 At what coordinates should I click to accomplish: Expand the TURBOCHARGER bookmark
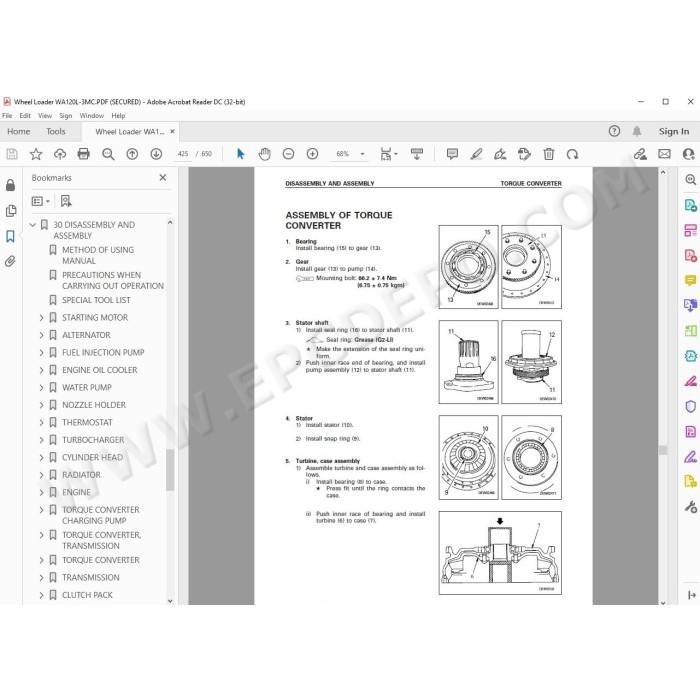pyautogui.click(x=42, y=440)
